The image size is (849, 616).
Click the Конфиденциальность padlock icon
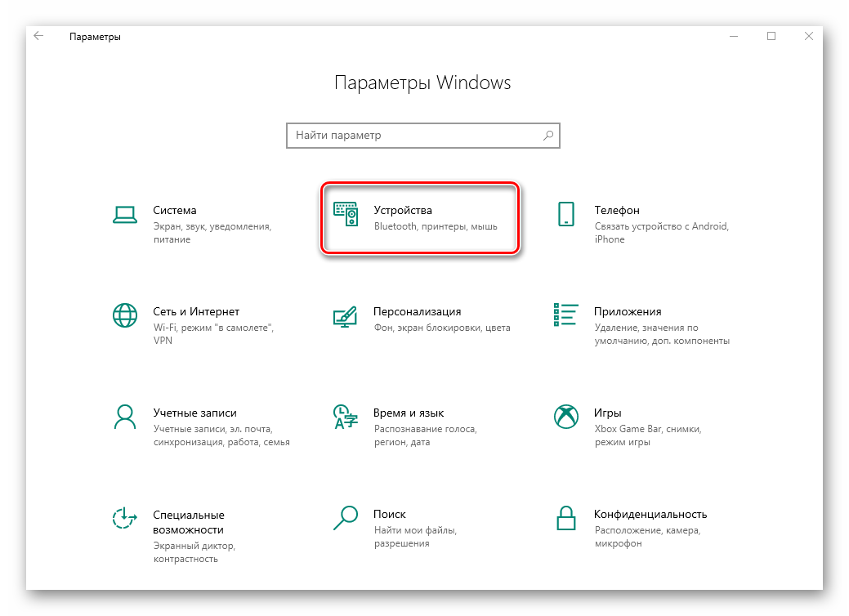click(x=565, y=517)
